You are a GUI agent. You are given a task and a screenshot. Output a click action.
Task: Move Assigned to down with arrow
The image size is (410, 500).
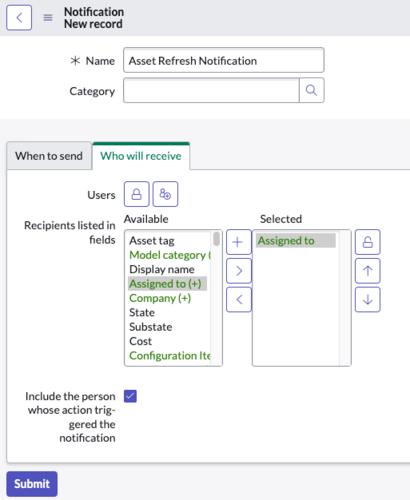point(368,299)
